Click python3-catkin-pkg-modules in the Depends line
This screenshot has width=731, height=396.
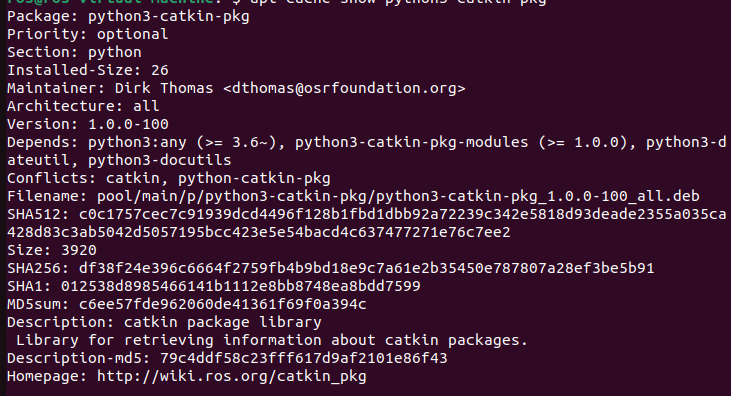click(x=412, y=142)
